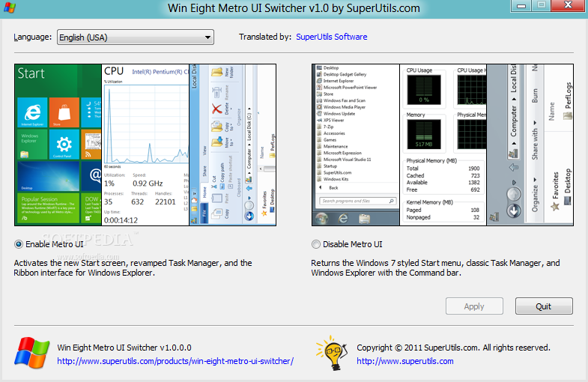Click the light bulb mascot icon
Screen dimensions: 588x382
click(x=332, y=353)
